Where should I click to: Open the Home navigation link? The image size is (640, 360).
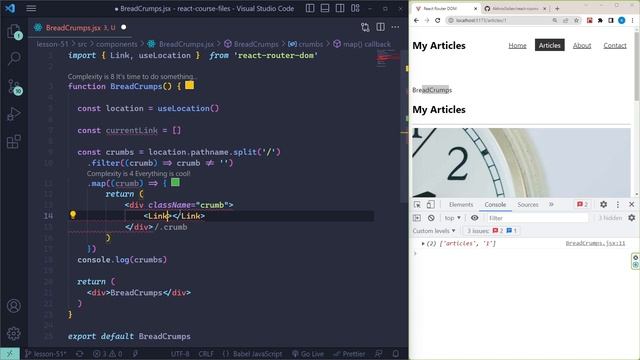click(x=517, y=45)
